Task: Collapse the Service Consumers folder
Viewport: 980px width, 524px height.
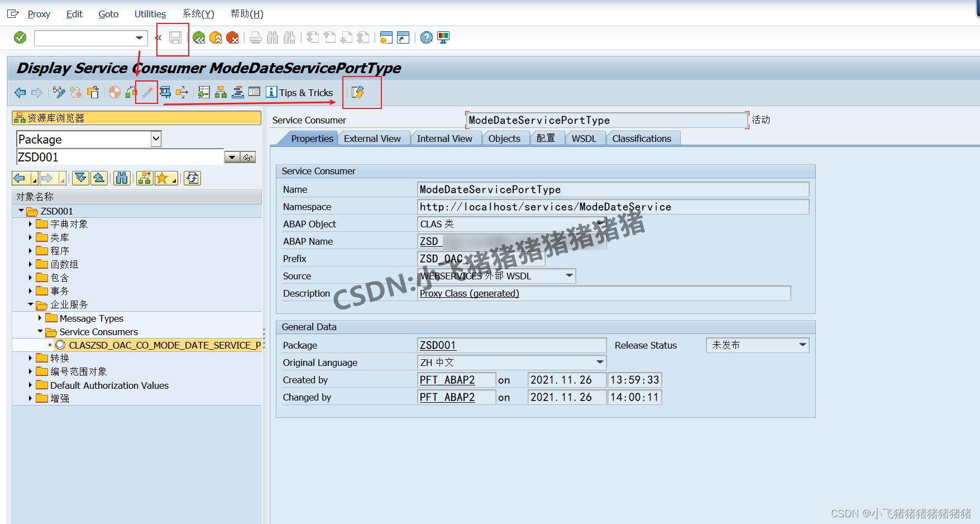Action: pos(40,331)
